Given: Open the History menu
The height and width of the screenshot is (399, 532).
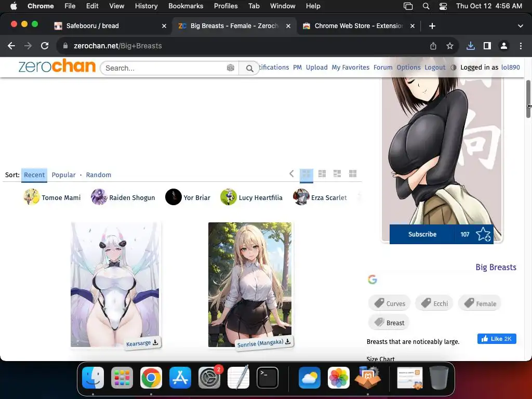Looking at the screenshot, I should click(x=146, y=6).
